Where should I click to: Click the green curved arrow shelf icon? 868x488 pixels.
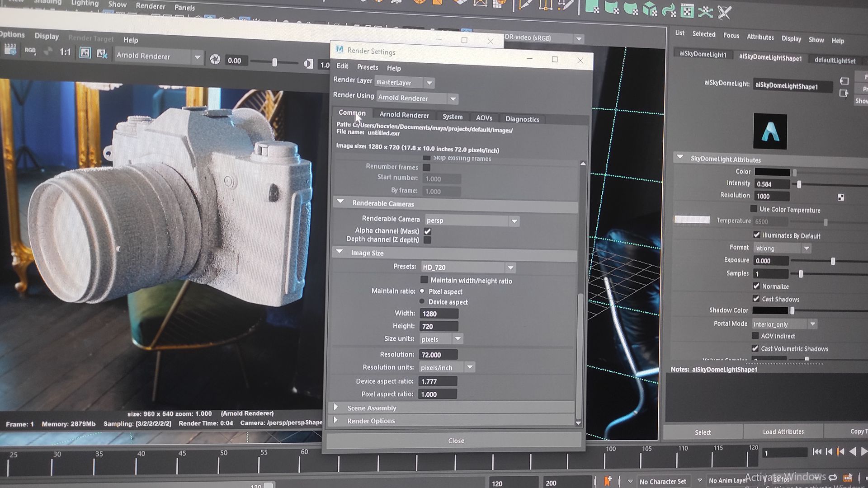pos(668,10)
